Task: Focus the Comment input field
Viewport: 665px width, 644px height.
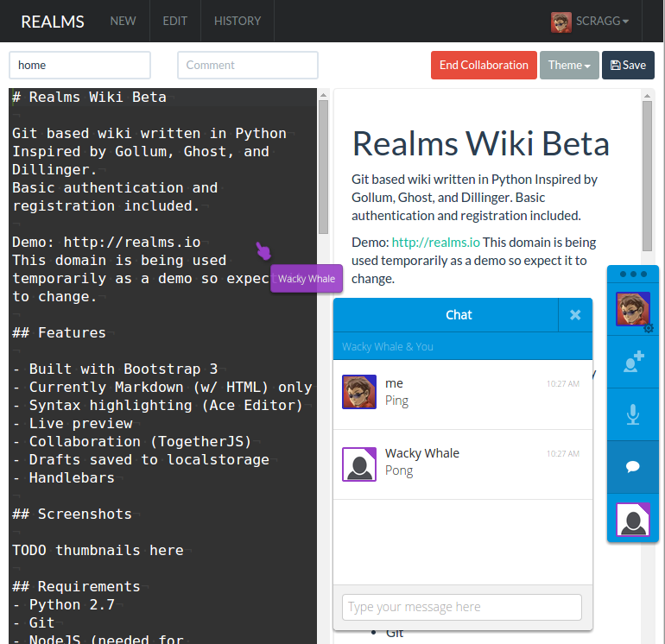Action: 248,66
